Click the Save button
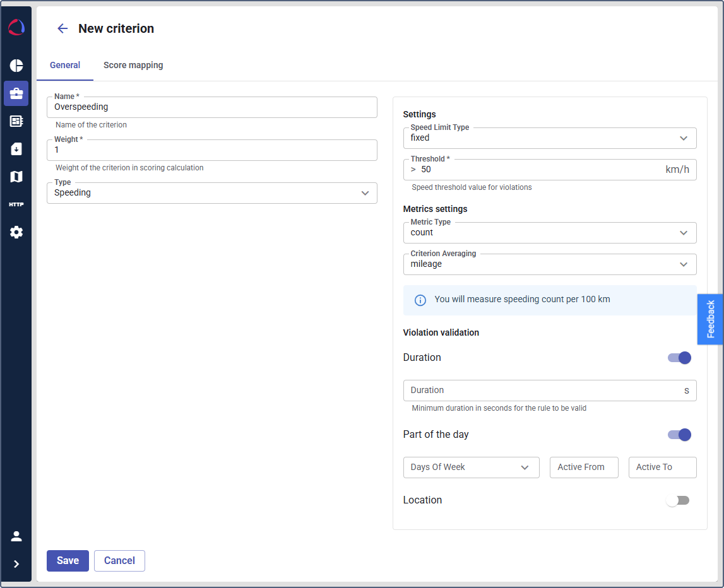The width and height of the screenshot is (724, 588). point(68,561)
